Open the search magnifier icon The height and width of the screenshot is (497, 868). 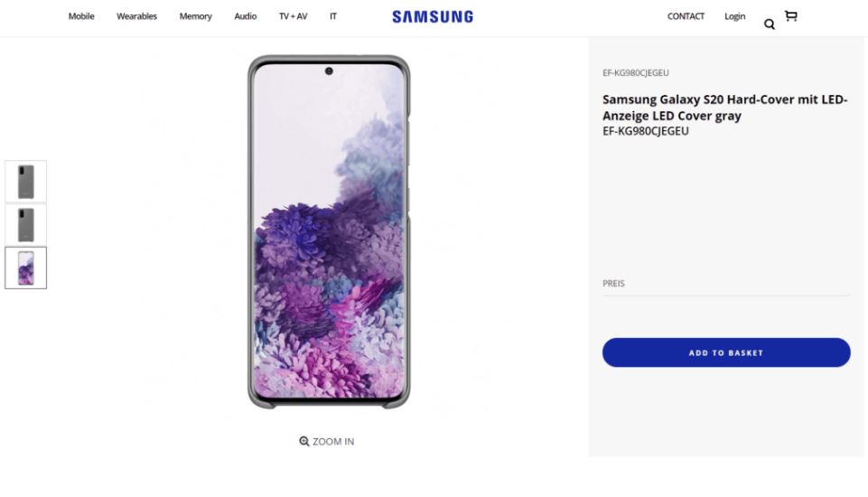[770, 24]
